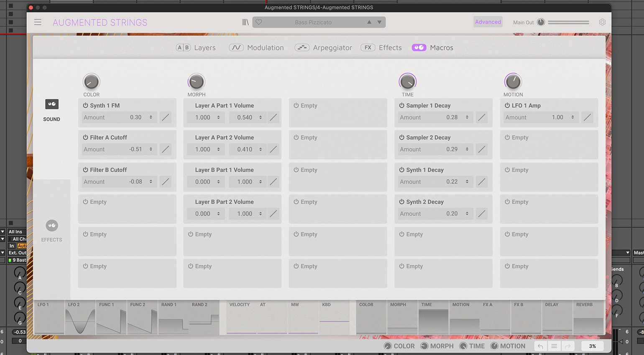
Task: Toggle the Advanced view button
Action: (488, 22)
